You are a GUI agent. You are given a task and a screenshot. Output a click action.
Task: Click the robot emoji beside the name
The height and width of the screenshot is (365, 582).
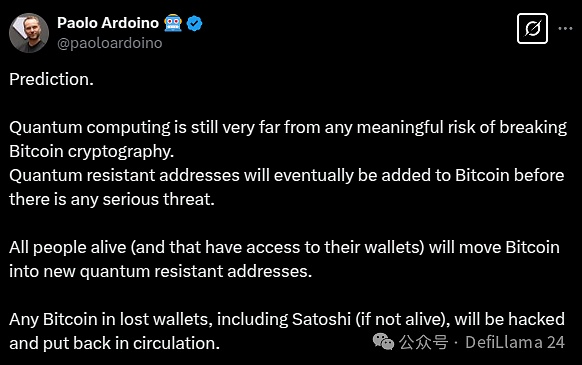tap(173, 23)
